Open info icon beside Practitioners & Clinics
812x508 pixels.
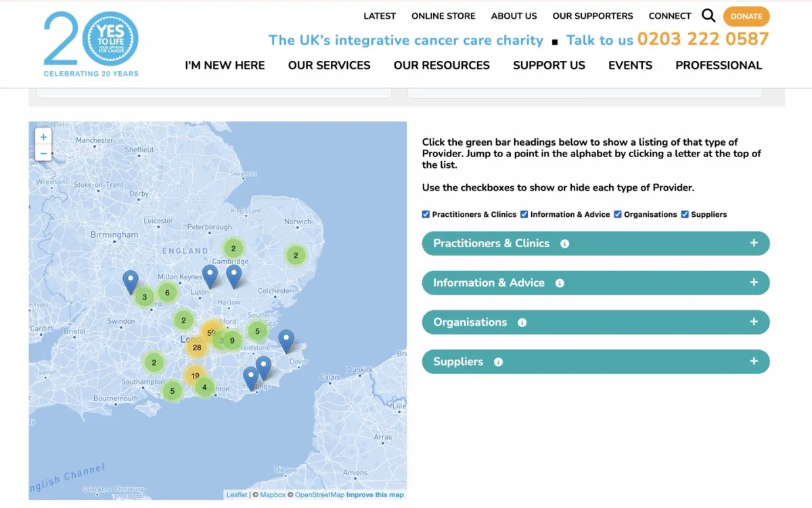[x=564, y=244]
